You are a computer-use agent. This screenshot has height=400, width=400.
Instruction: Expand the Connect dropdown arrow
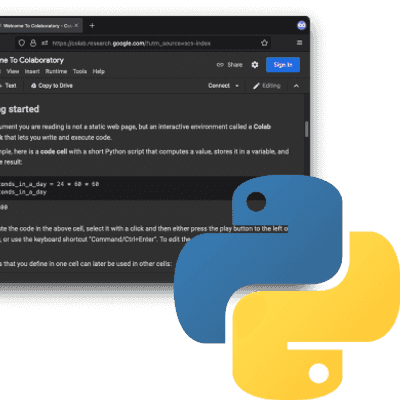237,86
